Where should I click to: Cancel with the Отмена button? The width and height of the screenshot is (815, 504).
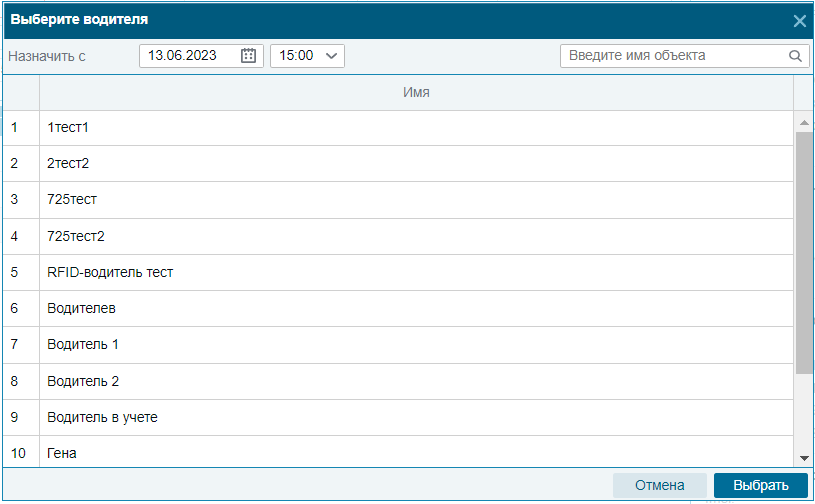pyautogui.click(x=660, y=485)
